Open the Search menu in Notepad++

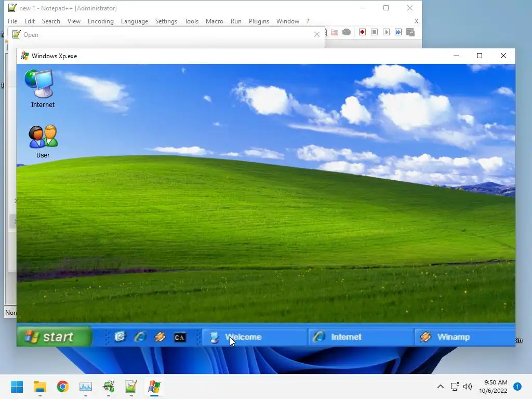(x=51, y=21)
